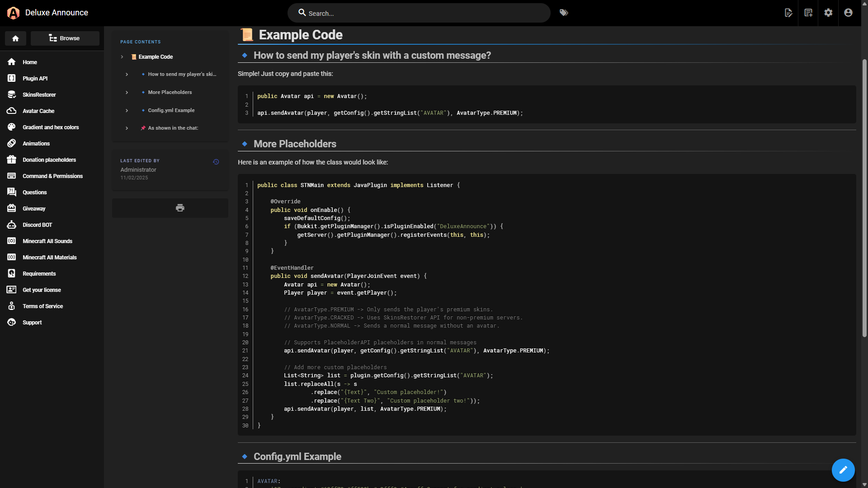Expand the Config.yml Example contents chevron
Viewport: 868px width, 488px height.
127,110
